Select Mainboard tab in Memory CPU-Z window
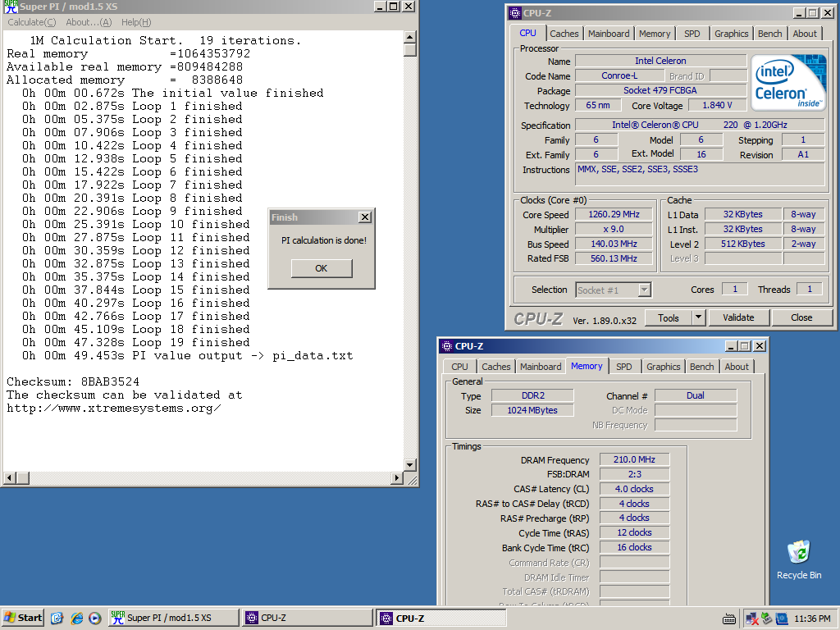Screen dimensions: 840x630 point(541,367)
